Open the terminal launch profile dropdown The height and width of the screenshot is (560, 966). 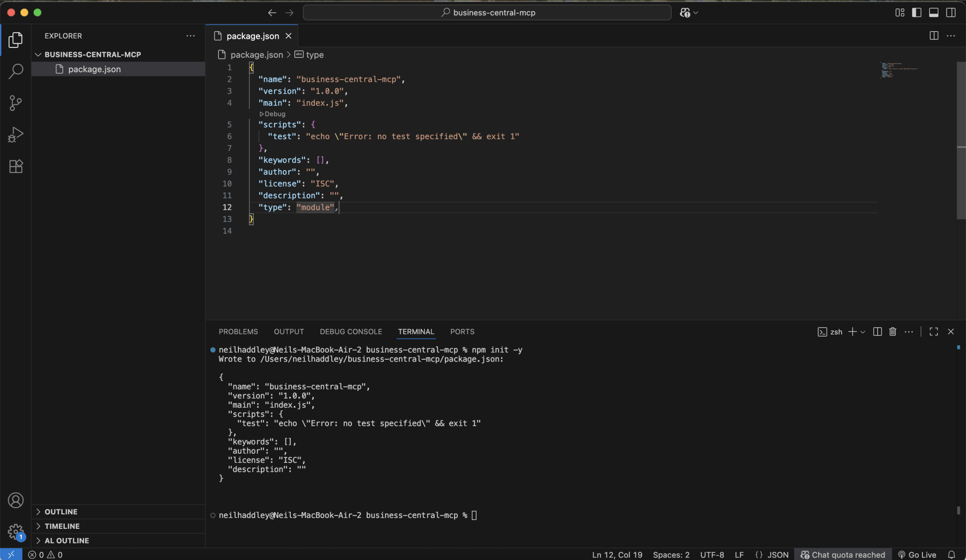tap(863, 331)
